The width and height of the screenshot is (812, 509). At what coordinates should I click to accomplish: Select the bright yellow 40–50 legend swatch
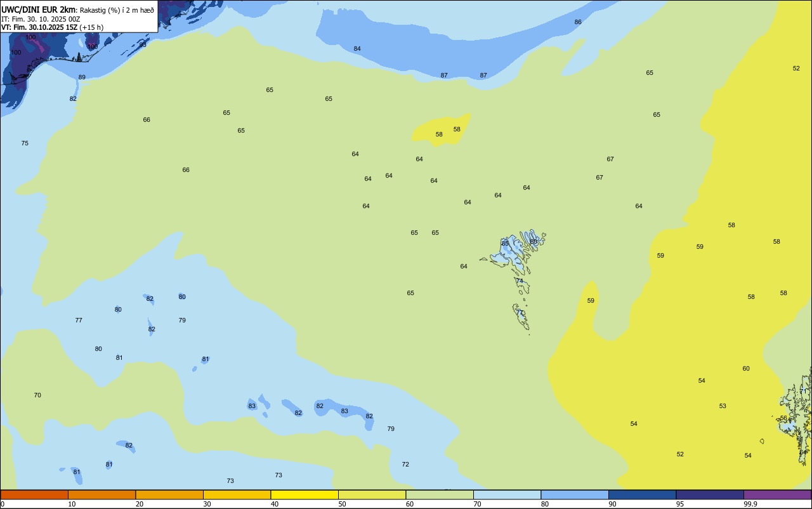(x=304, y=494)
